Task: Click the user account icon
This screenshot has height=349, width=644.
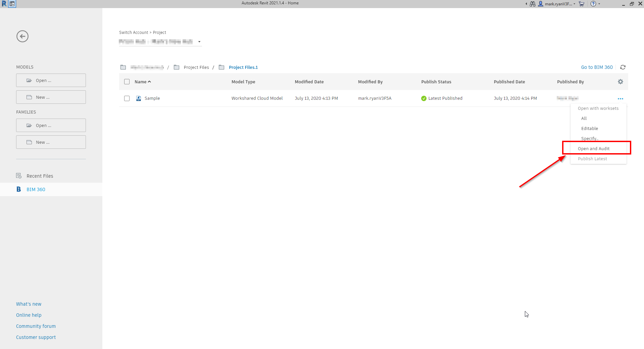Action: click(x=541, y=4)
